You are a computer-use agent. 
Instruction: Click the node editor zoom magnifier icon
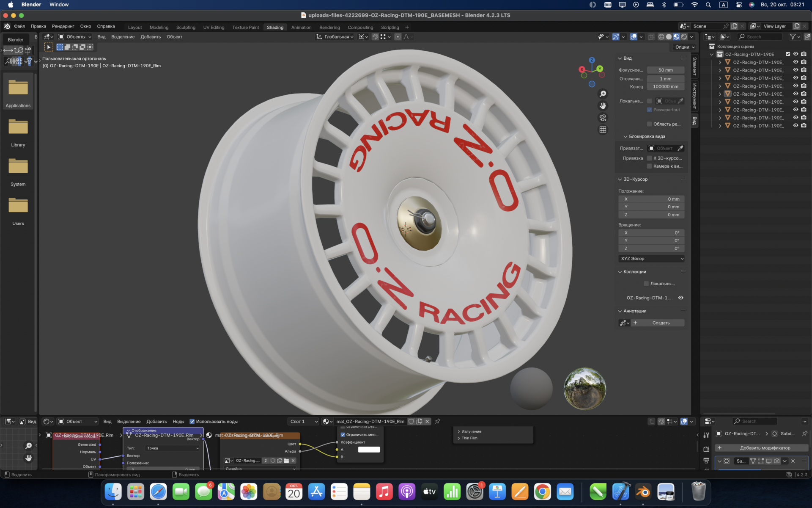28,446
